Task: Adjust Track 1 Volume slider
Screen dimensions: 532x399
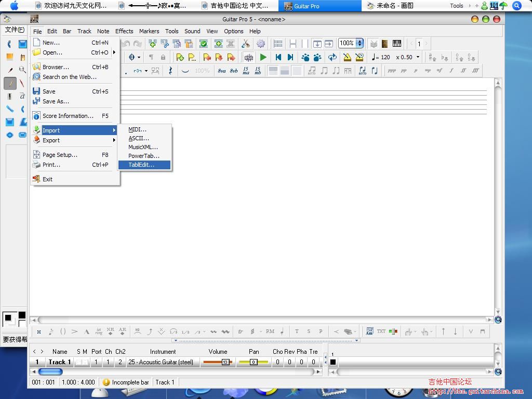Action: pyautogui.click(x=218, y=362)
